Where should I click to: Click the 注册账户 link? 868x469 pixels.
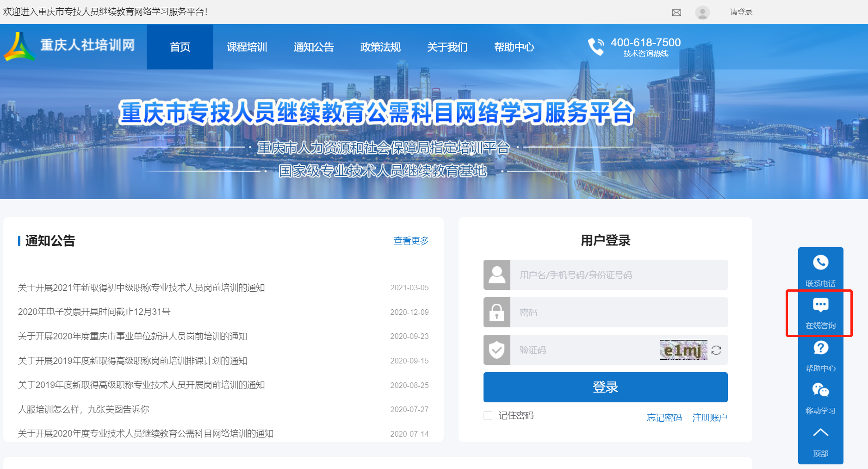tap(710, 418)
